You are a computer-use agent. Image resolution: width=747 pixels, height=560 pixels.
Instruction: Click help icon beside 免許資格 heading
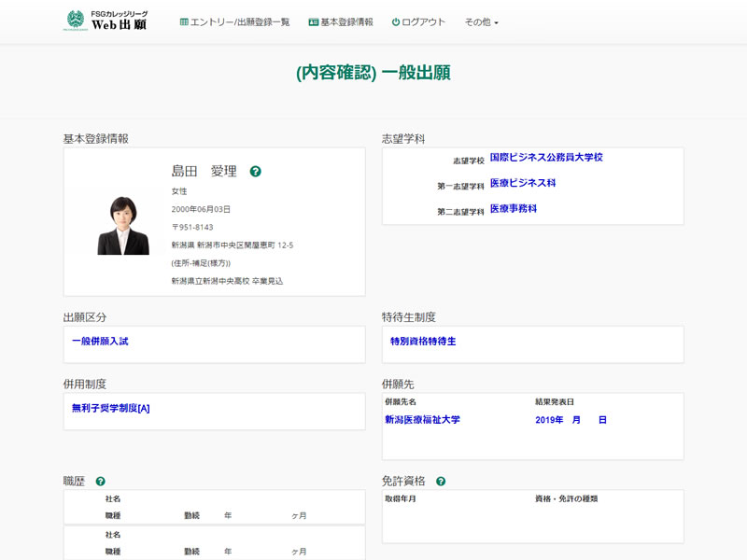[441, 482]
